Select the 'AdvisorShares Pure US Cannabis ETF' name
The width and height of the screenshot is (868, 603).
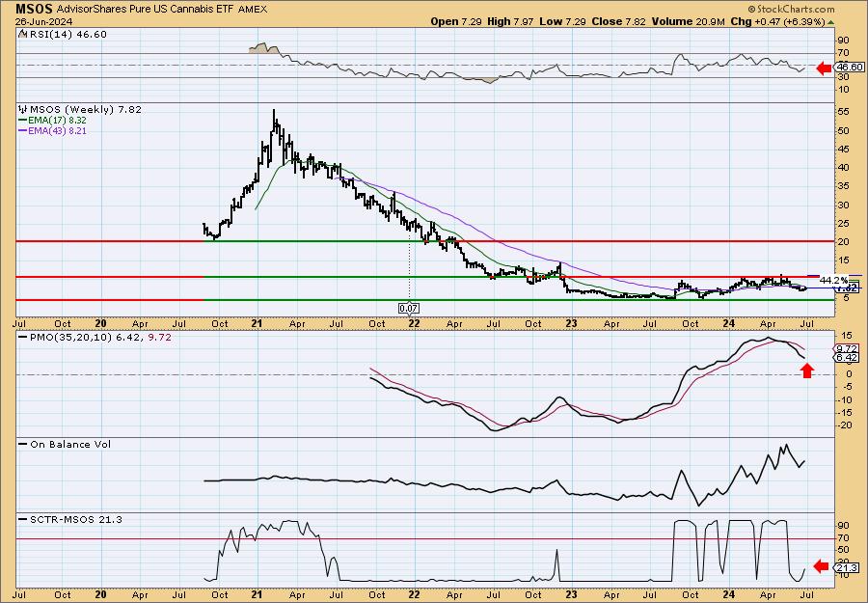146,10
